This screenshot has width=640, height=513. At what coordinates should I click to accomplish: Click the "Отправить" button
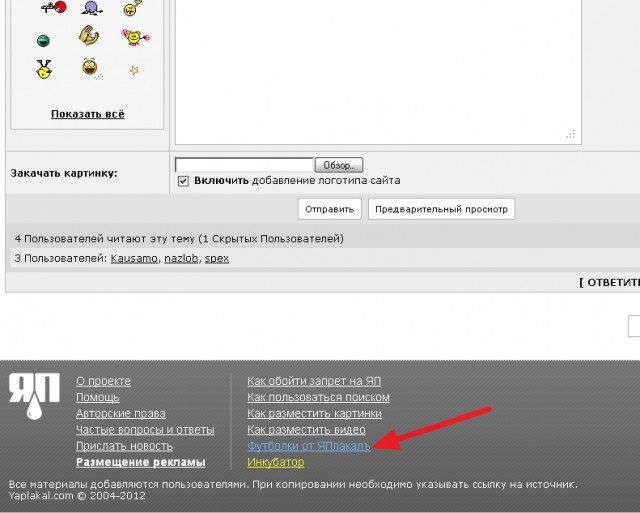click(x=329, y=209)
